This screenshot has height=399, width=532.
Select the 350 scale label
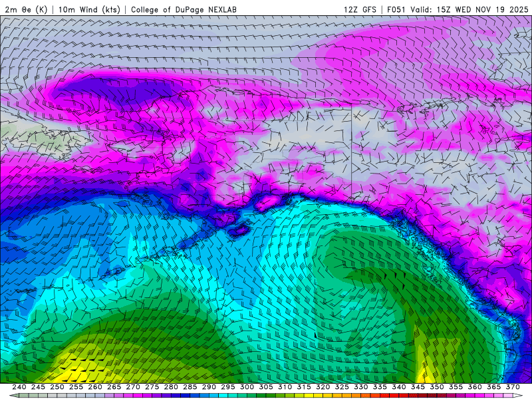[x=437, y=387]
